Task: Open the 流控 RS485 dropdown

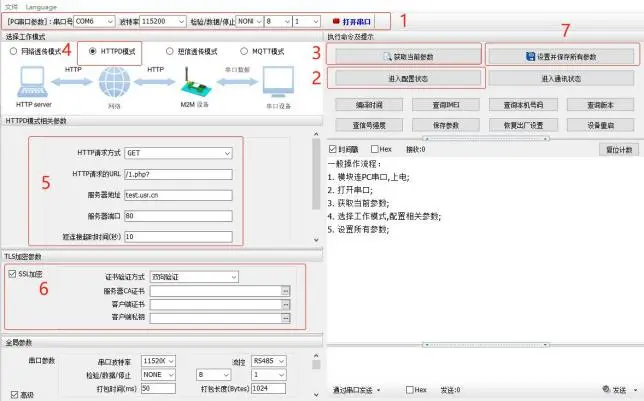Action: [x=281, y=361]
